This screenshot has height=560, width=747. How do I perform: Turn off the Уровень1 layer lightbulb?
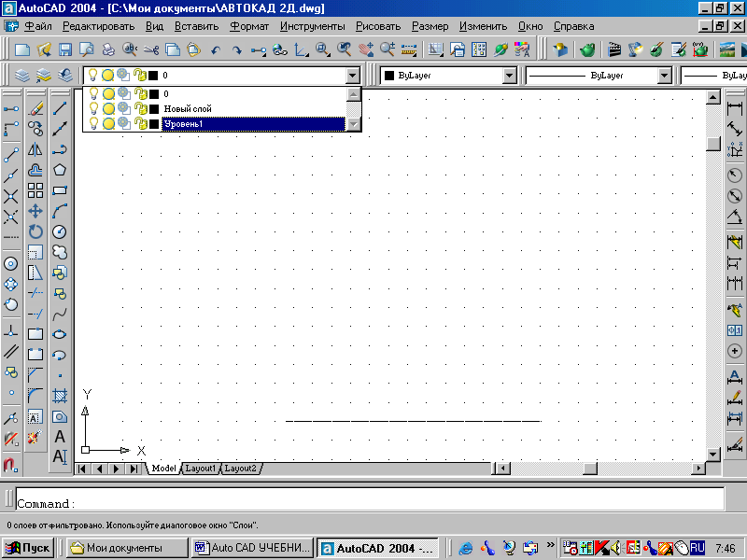(x=94, y=124)
